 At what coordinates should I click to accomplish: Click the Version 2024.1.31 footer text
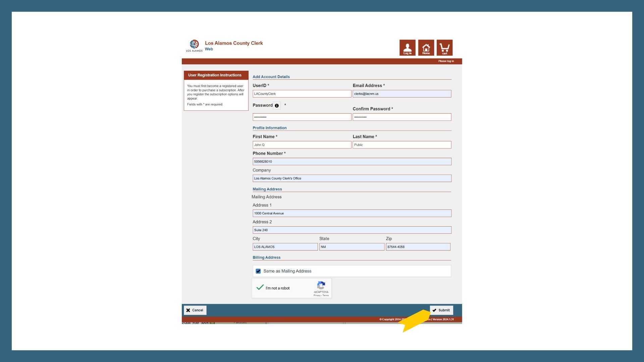point(443,319)
